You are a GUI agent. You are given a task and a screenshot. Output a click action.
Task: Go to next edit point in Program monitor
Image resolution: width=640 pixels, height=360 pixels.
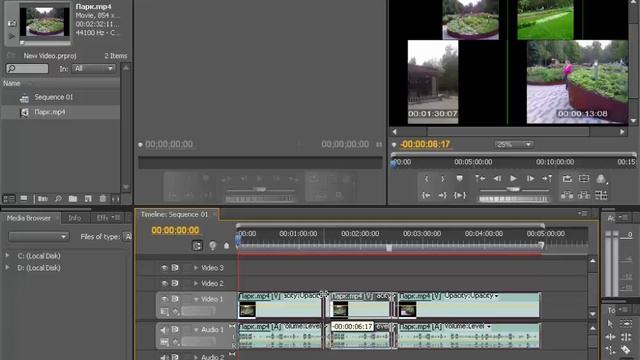point(547,178)
